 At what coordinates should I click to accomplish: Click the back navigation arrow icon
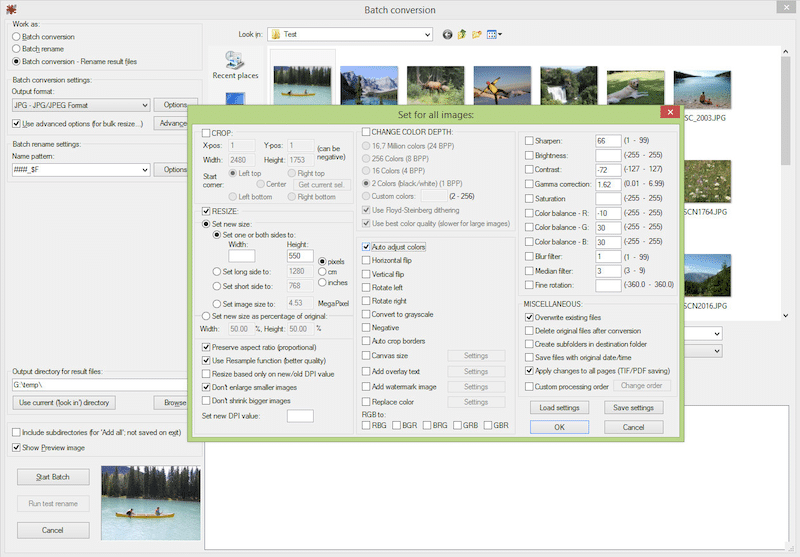tap(447, 35)
